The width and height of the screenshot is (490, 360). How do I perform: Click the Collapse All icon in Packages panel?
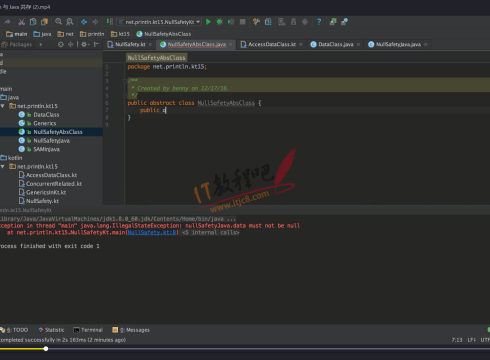tap(70, 44)
